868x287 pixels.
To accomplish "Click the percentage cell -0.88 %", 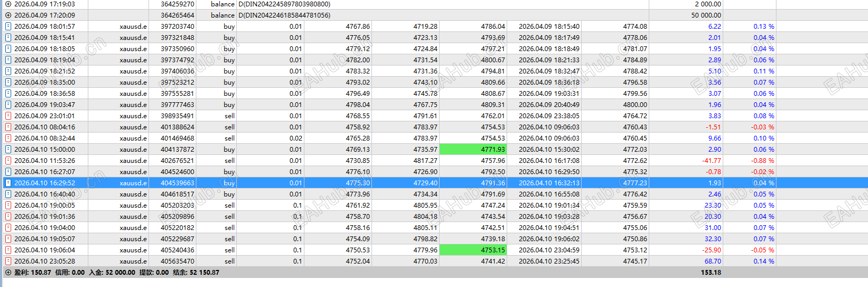I will click(x=763, y=160).
